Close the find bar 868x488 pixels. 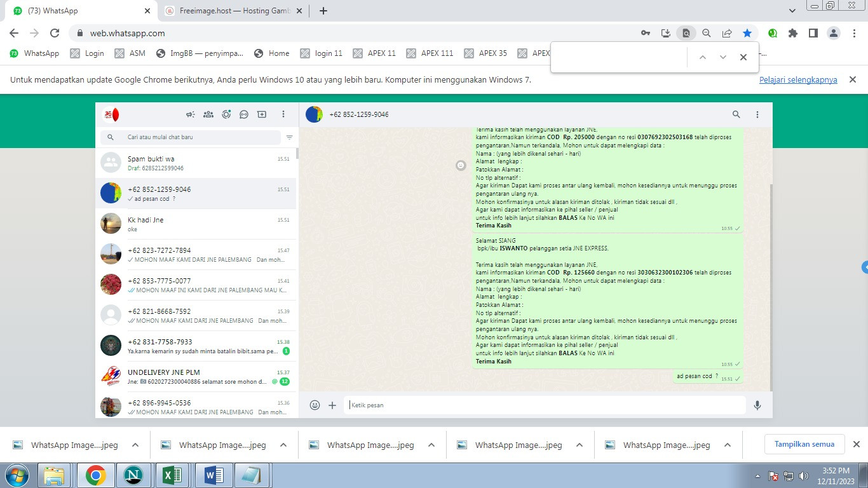tap(743, 57)
